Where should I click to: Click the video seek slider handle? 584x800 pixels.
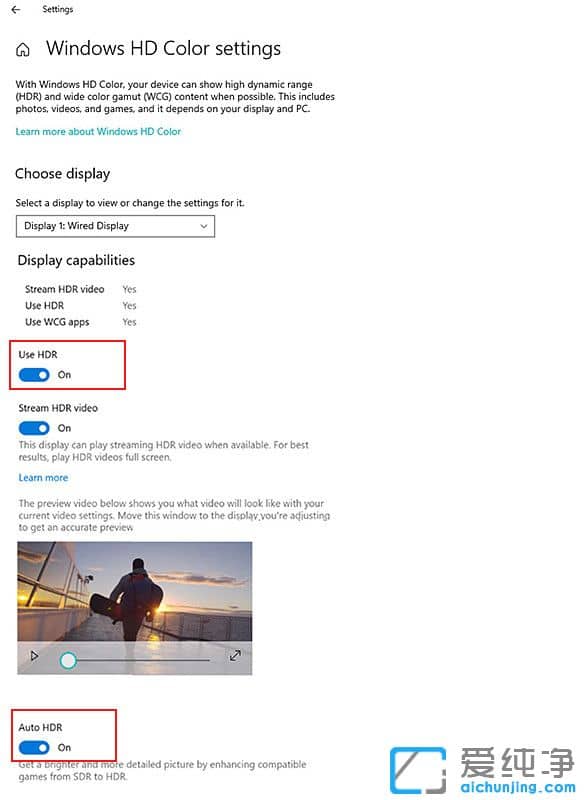(68, 660)
